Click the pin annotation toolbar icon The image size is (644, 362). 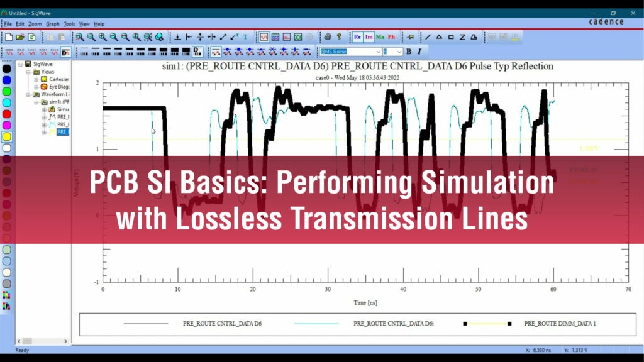[x=412, y=36]
